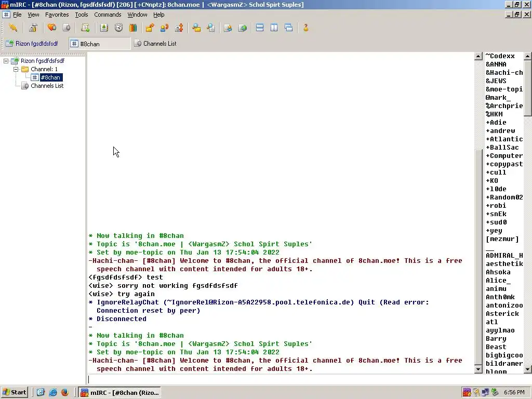Click the chat scrollbar down arrow

pos(478,369)
